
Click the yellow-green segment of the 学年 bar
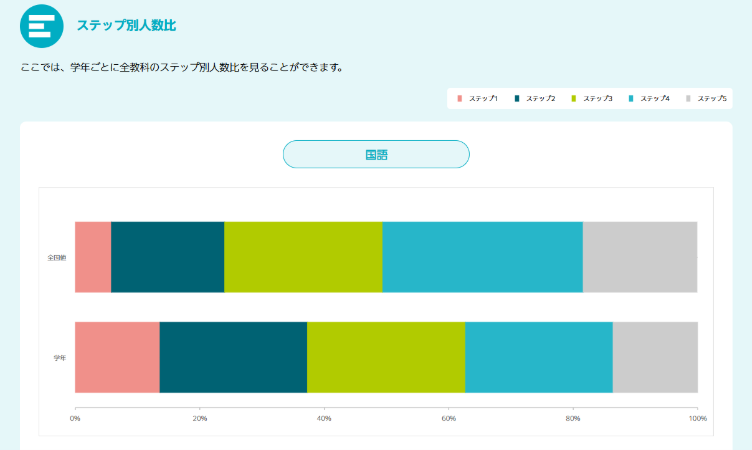[x=386, y=357]
